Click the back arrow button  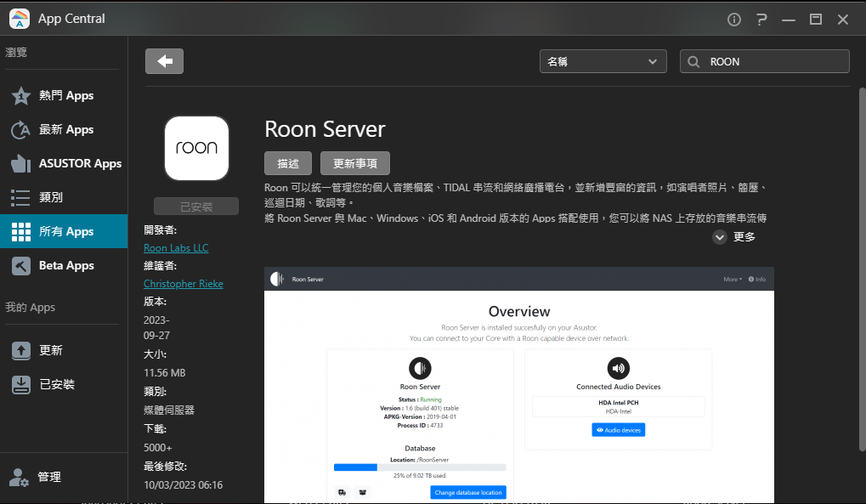coord(164,61)
